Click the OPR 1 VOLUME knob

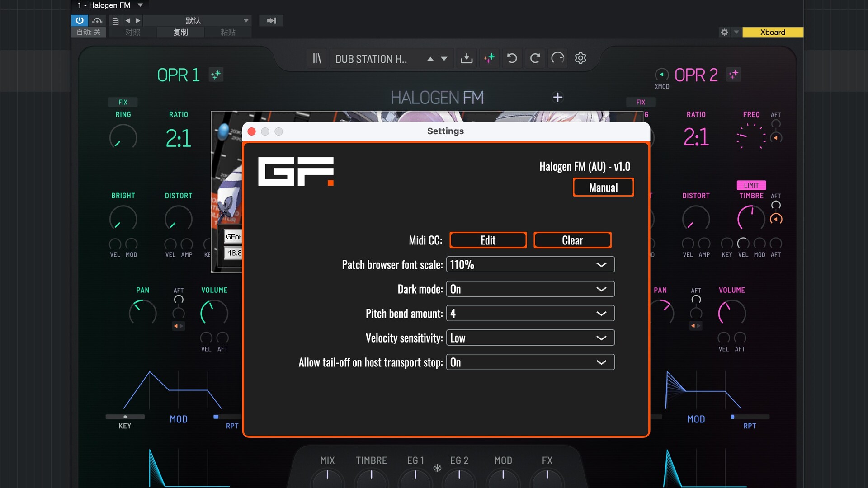214,313
